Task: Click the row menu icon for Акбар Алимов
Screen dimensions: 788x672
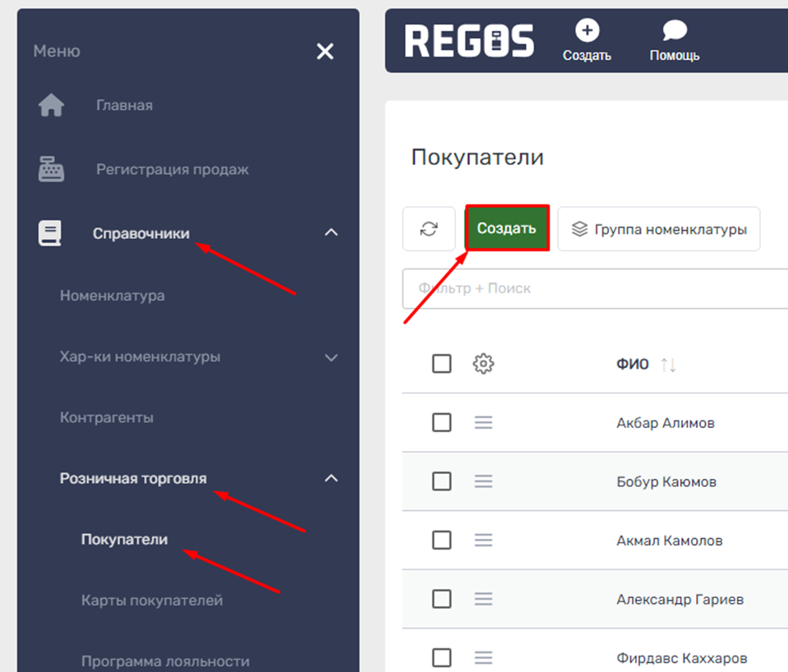Action: 483,423
